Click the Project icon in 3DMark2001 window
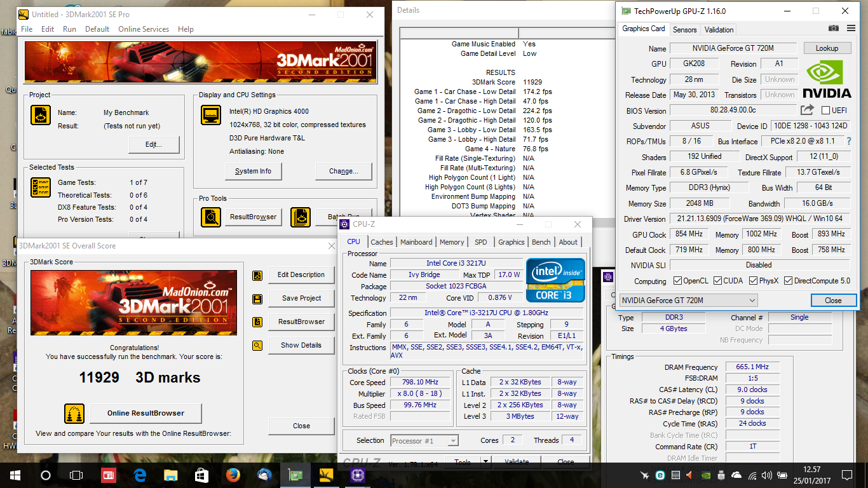The width and height of the screenshot is (868, 488). [x=41, y=115]
